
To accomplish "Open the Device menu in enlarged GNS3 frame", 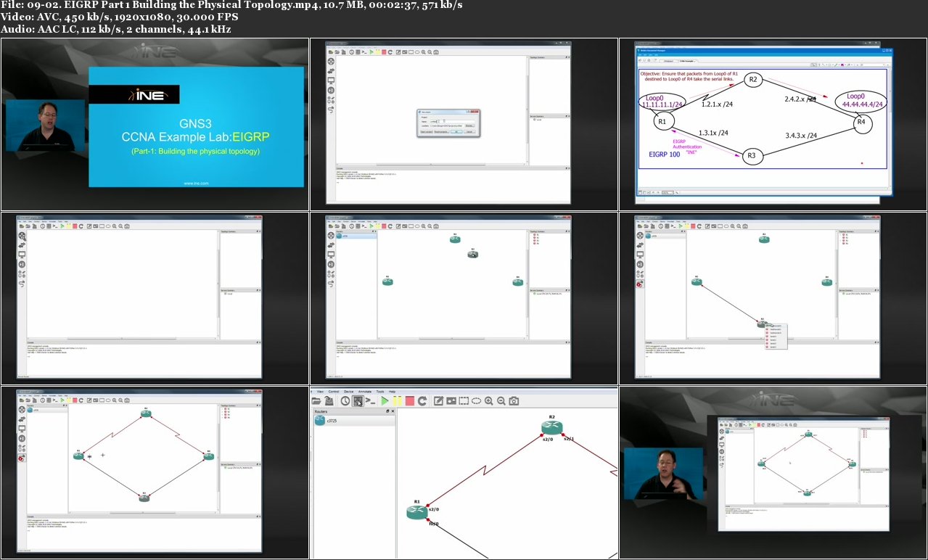I will 348,392.
